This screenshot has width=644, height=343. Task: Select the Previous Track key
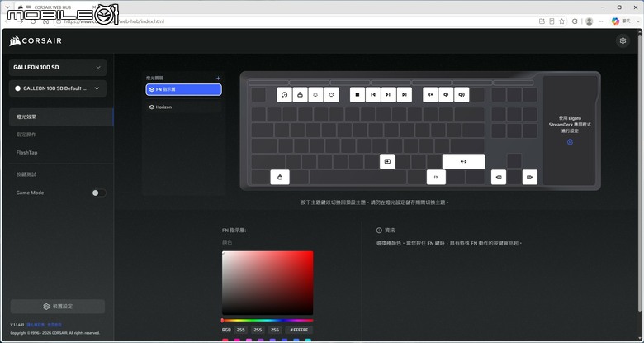pos(373,94)
